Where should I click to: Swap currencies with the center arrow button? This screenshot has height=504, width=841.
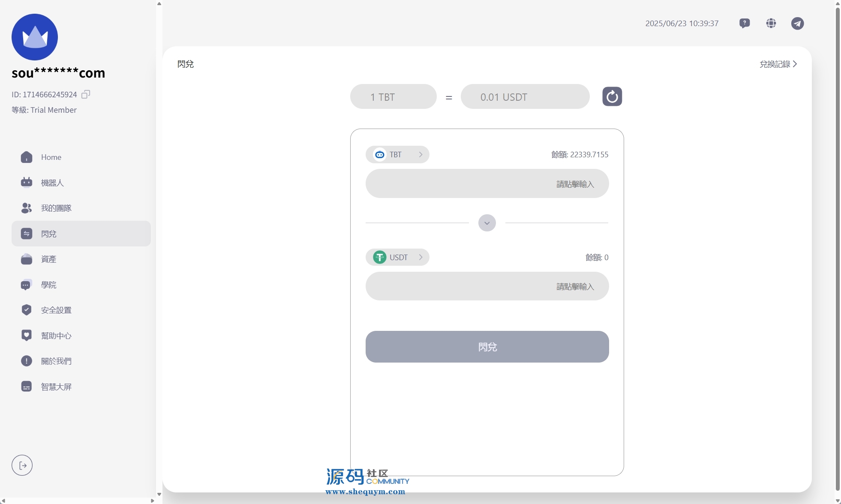(487, 223)
